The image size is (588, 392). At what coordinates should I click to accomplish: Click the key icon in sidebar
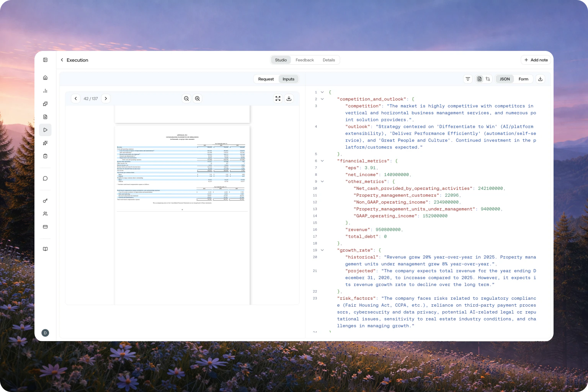click(x=45, y=201)
